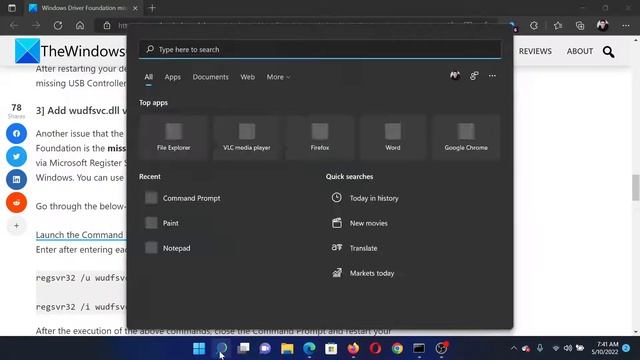Open the volume speaker tray icon
This screenshot has width=640, height=360.
(568, 348)
